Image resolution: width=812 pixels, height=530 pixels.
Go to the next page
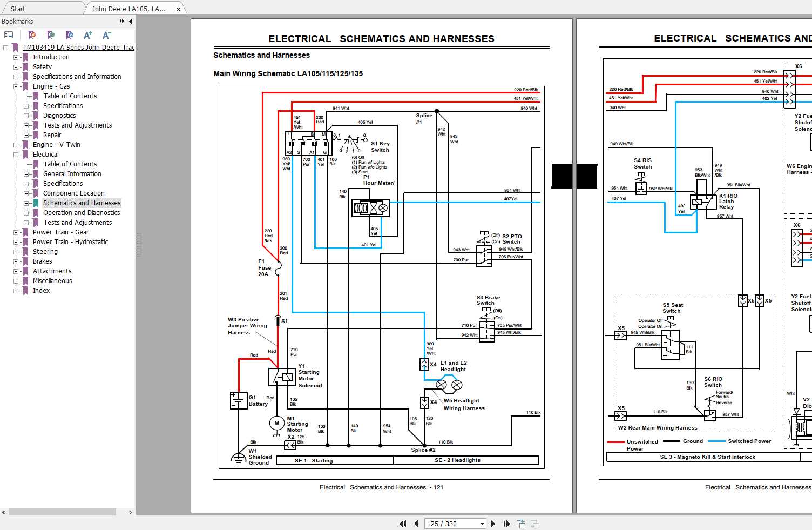493,524
